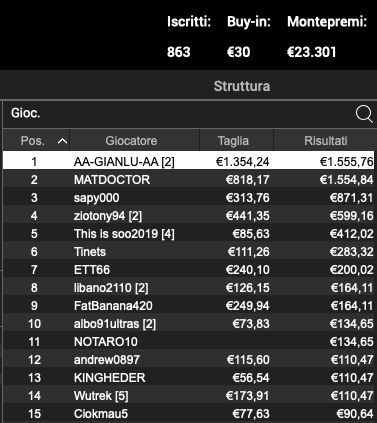Select player MATDOCTOR row

pyautogui.click(x=190, y=180)
